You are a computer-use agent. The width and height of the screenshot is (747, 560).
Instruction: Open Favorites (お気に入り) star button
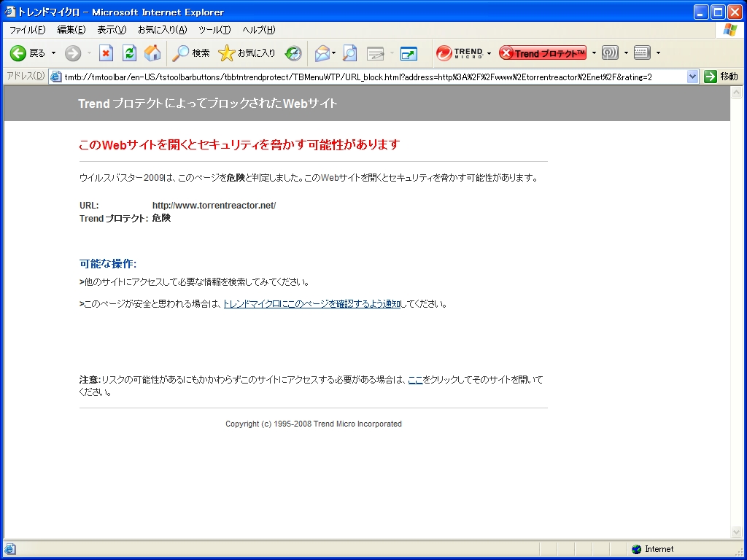pyautogui.click(x=247, y=52)
